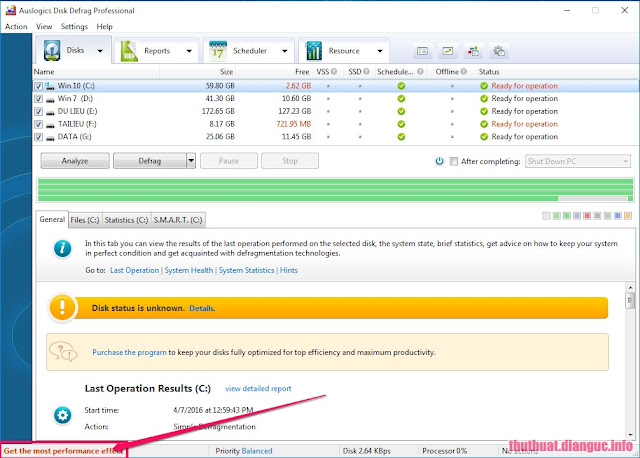Switch to the Files (C:) tab
The height and width of the screenshot is (458, 640).
[x=85, y=220]
